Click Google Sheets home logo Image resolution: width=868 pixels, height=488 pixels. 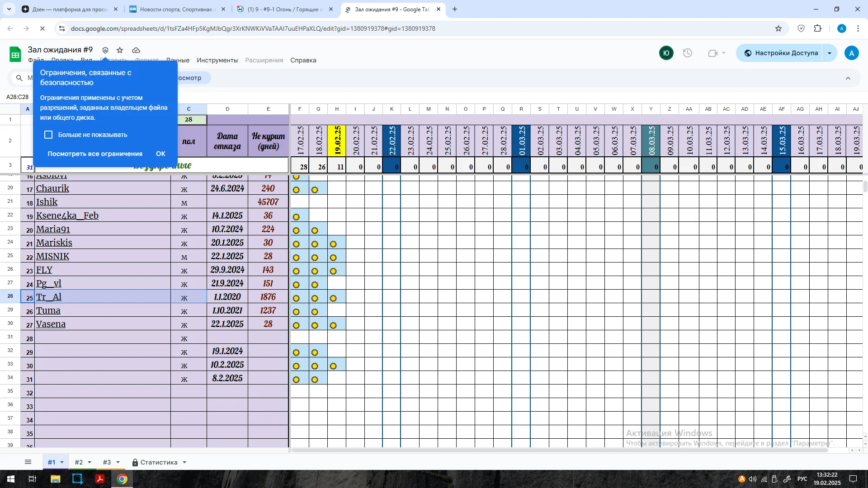pyautogui.click(x=15, y=55)
